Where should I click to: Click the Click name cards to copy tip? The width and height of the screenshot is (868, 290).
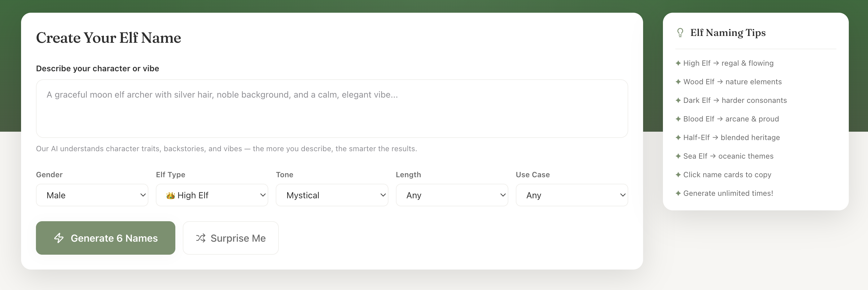727,174
